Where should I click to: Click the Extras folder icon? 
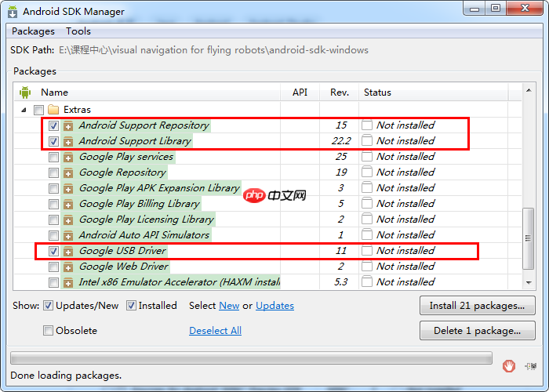click(53, 110)
